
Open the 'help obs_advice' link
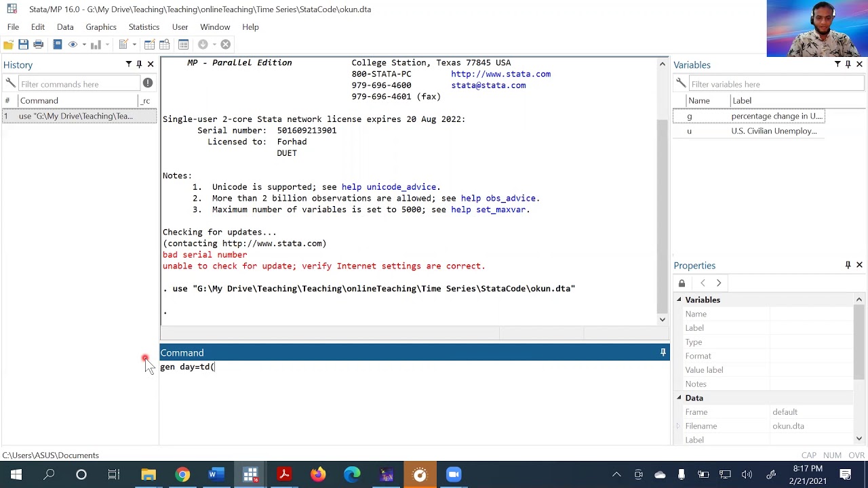tap(498, 199)
